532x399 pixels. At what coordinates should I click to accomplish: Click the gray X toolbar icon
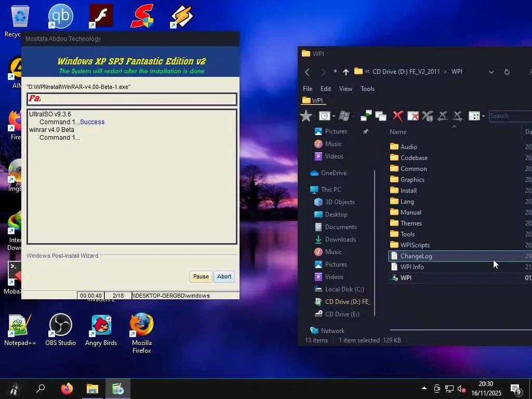point(428,116)
